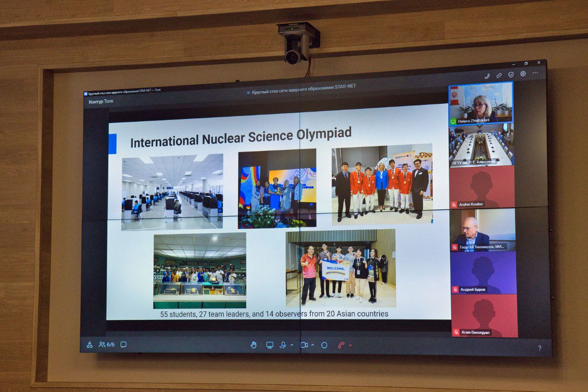Toggle the recording circle button
The image size is (588, 392).
[x=324, y=345]
